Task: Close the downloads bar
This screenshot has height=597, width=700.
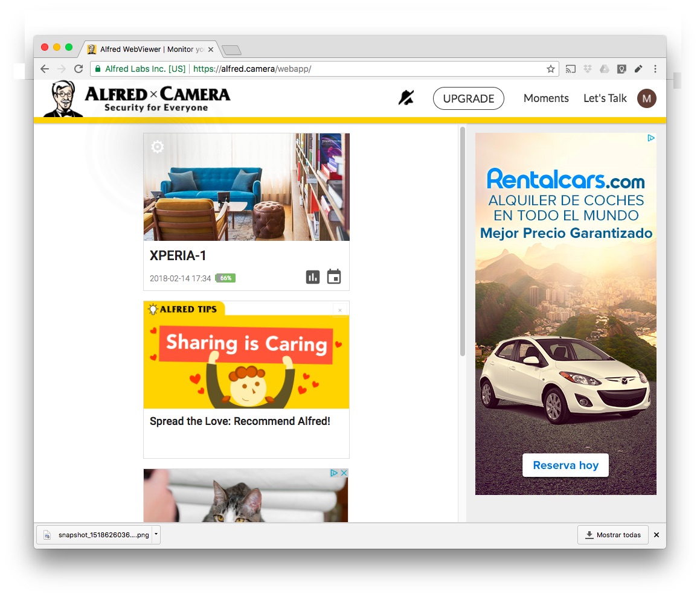Action: click(657, 535)
